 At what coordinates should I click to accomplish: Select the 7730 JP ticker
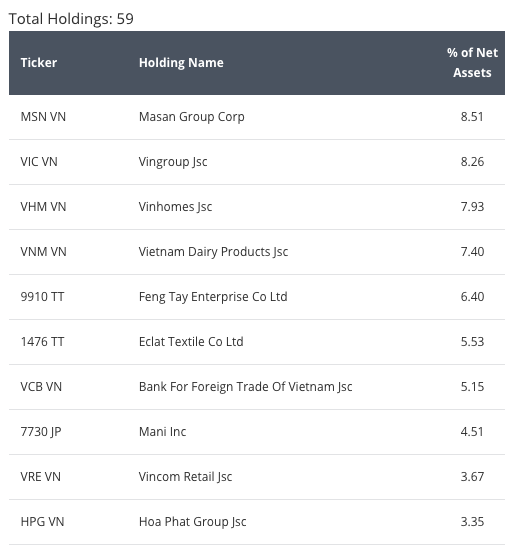click(41, 432)
